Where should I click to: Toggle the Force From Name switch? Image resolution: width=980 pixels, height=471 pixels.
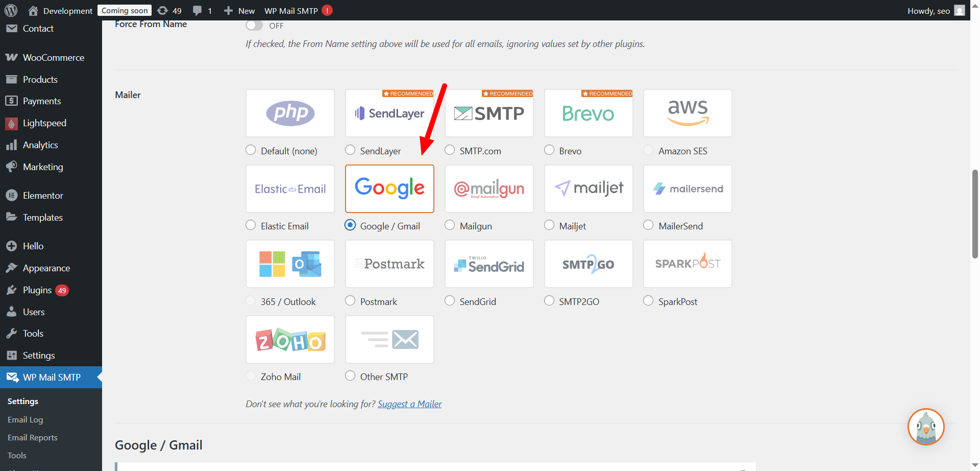[254, 25]
